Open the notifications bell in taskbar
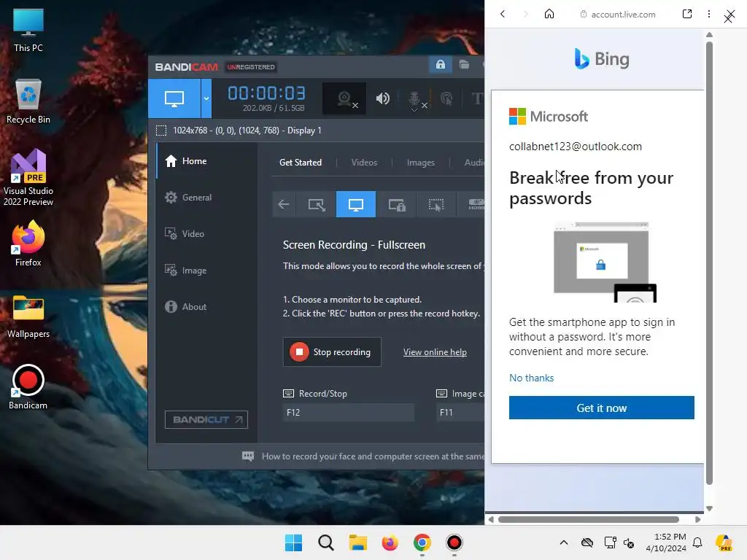 point(697,542)
